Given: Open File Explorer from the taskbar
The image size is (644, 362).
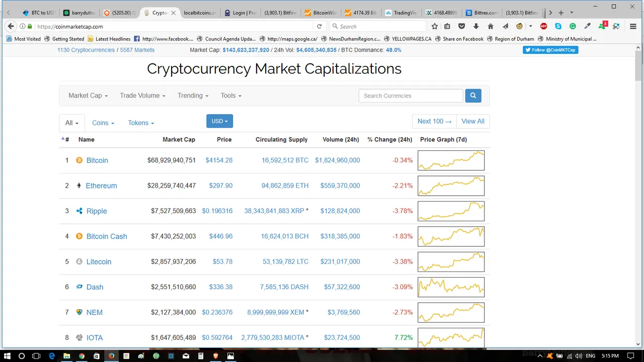Looking at the screenshot, I should click(66, 356).
